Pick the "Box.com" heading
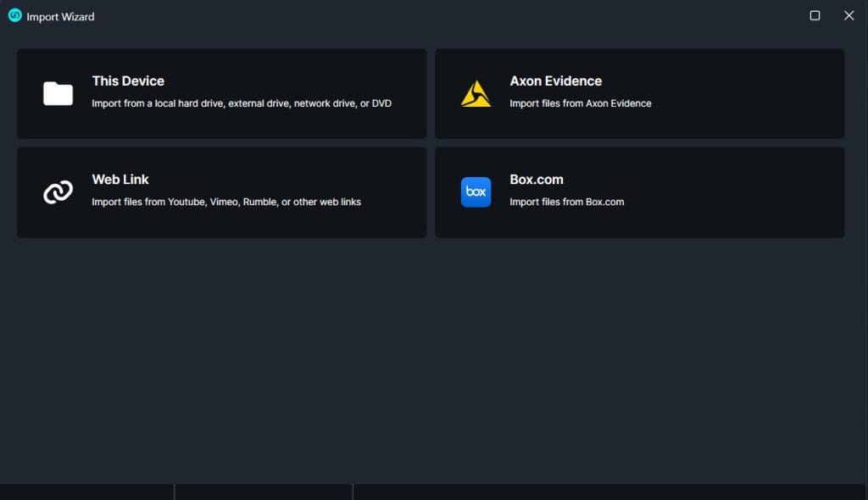 (536, 180)
